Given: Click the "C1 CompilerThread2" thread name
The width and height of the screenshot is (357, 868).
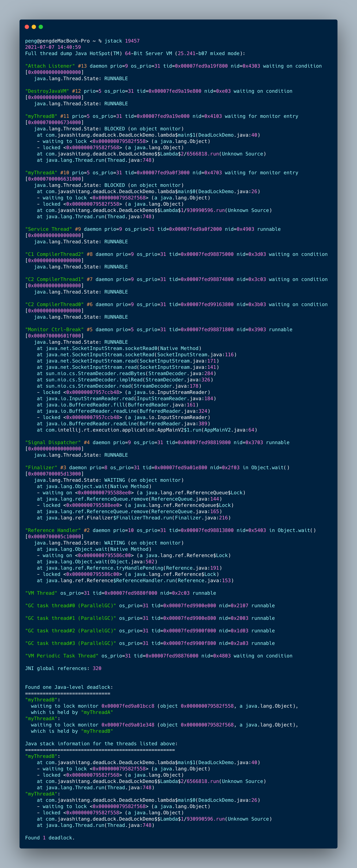Looking at the screenshot, I should click(54, 254).
